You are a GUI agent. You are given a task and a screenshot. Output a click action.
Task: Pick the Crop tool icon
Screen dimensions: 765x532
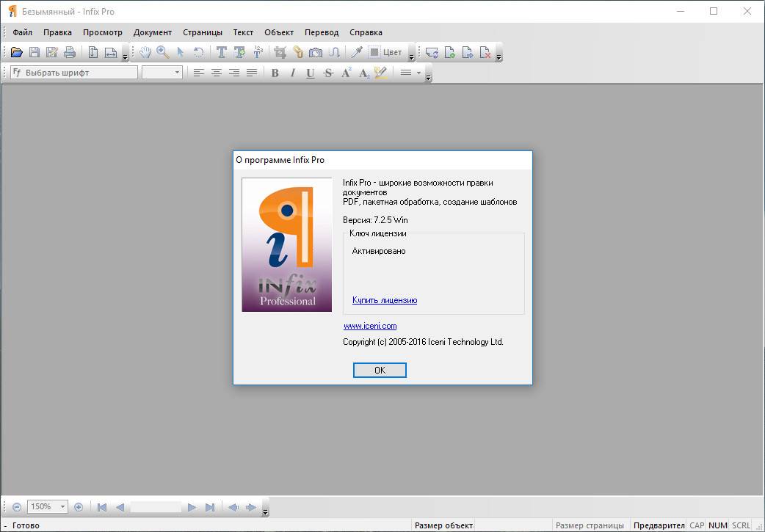tap(280, 52)
